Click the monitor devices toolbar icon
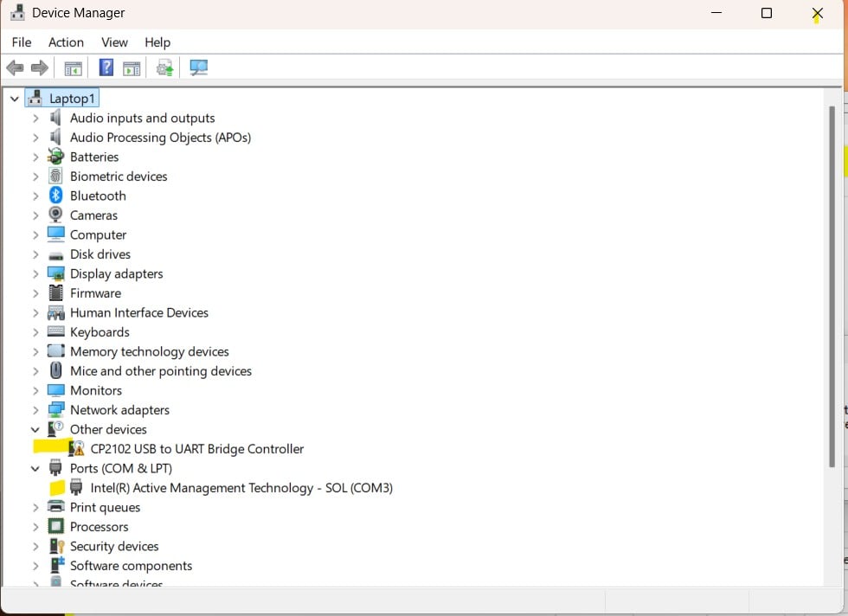 (198, 67)
